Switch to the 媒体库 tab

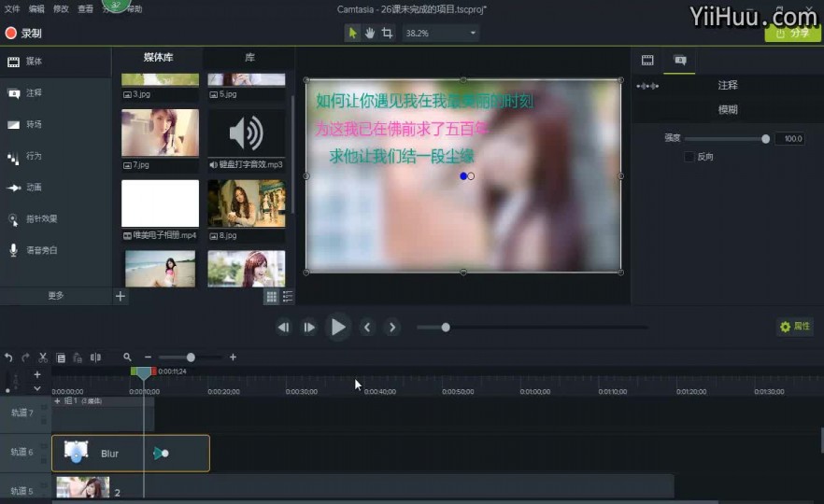tap(158, 57)
